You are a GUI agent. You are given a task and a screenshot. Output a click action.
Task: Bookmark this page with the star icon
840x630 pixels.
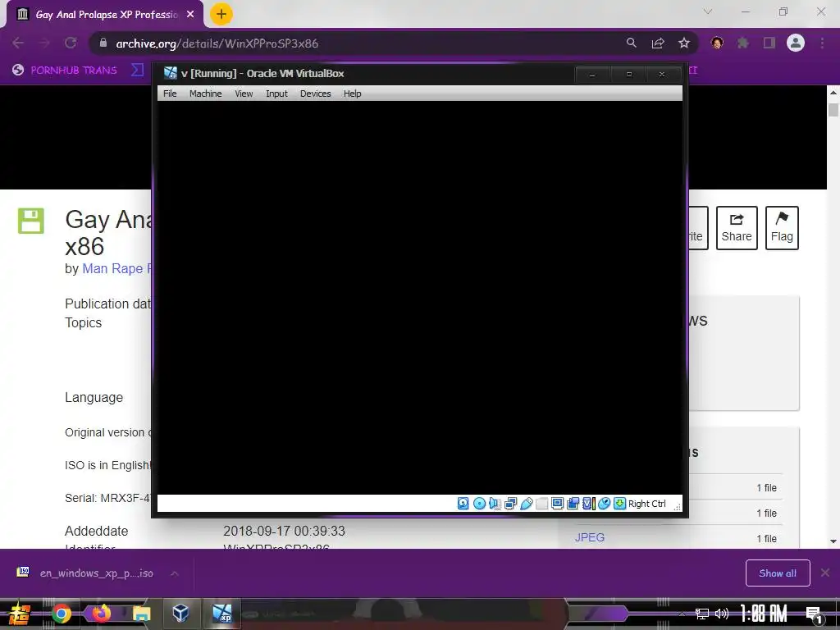[684, 43]
